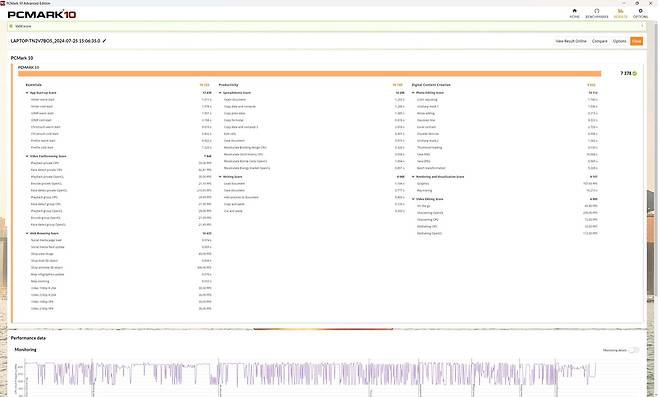Go to the Home icon in navigation

[x=574, y=11]
